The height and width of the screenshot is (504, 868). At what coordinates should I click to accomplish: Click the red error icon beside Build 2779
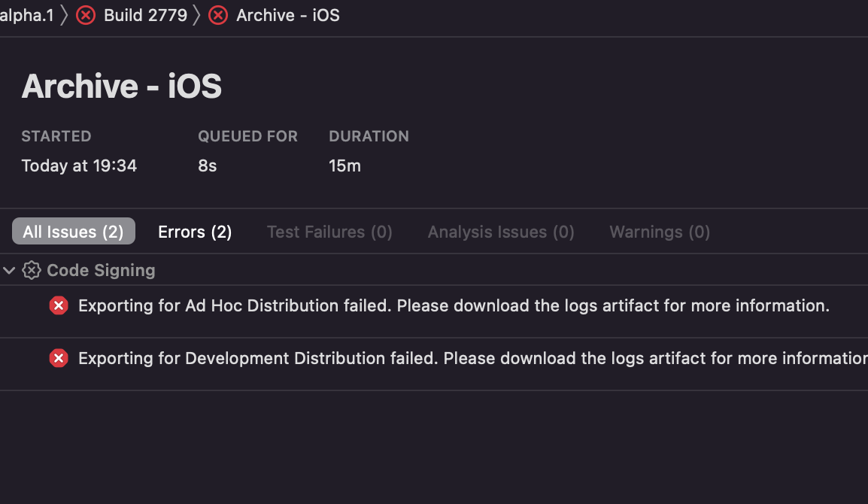tap(86, 15)
